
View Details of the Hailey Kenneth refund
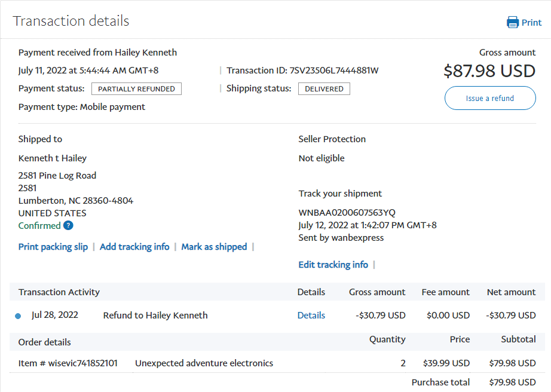coord(311,316)
